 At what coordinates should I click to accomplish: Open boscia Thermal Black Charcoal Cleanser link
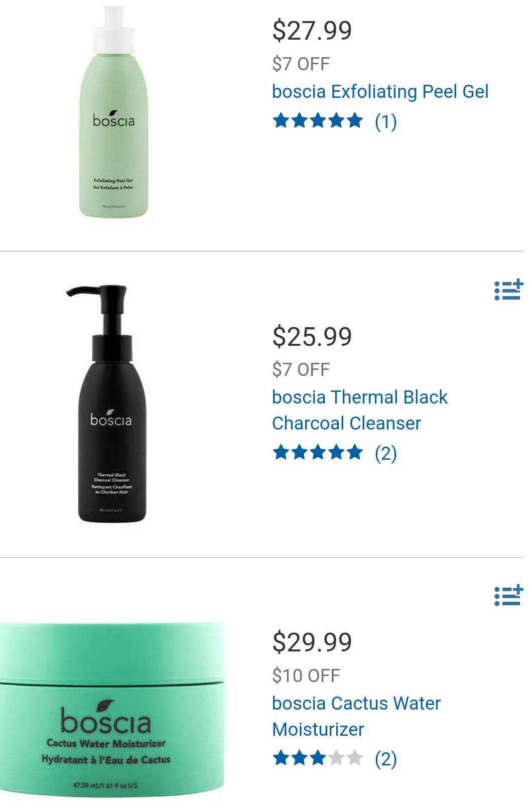359,410
